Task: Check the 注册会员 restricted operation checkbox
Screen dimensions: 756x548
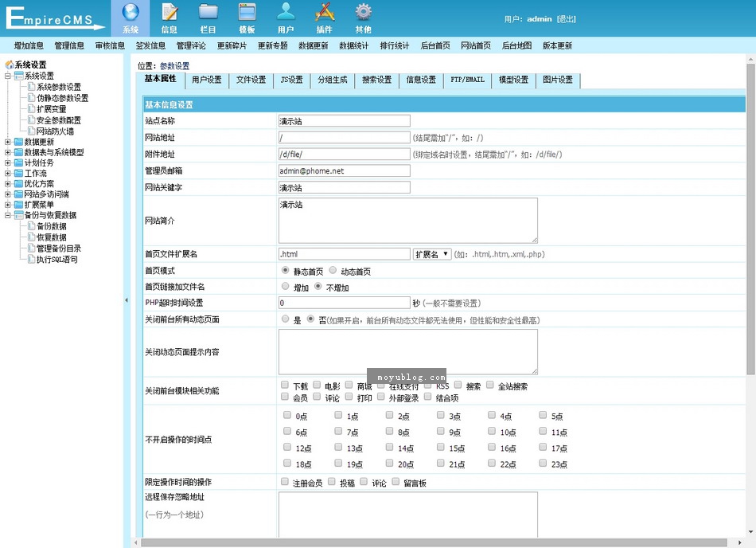Action: pyautogui.click(x=285, y=481)
